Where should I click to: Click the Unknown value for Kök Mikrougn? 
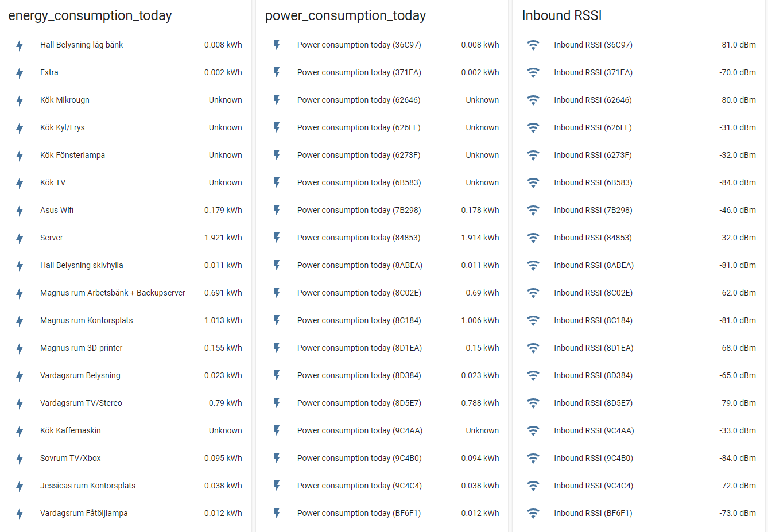point(226,100)
